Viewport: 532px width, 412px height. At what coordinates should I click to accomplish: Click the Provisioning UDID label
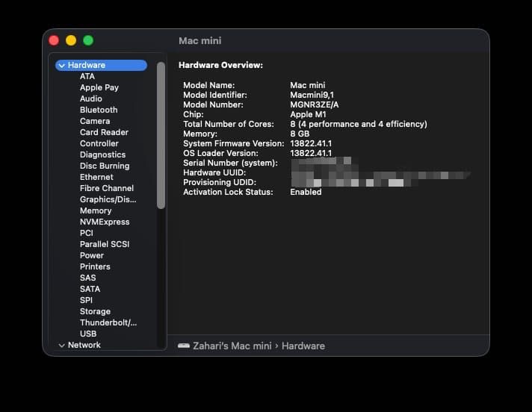click(220, 182)
